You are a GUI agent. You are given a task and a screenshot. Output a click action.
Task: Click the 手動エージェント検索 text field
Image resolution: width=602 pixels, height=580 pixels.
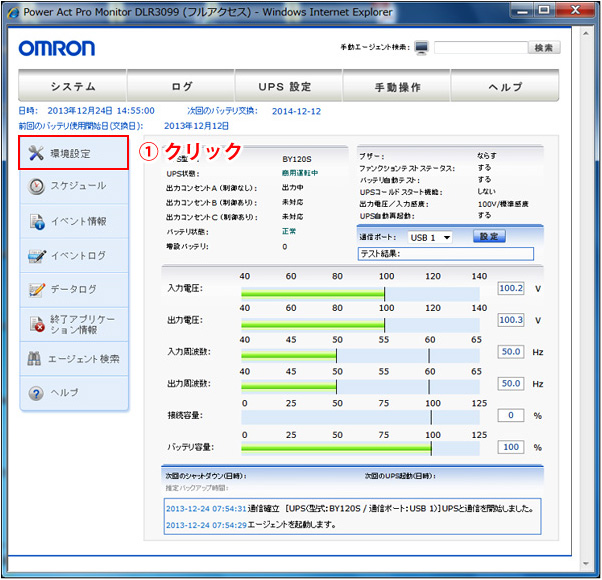click(x=480, y=48)
